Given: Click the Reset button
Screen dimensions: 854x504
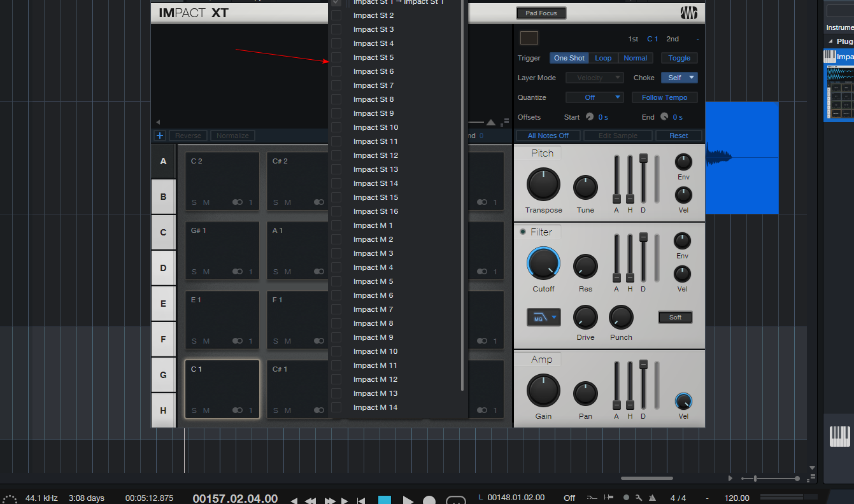Looking at the screenshot, I should 679,136.
